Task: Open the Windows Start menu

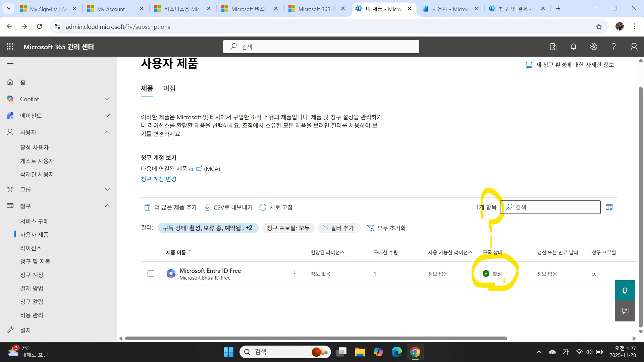Action: 228,352
